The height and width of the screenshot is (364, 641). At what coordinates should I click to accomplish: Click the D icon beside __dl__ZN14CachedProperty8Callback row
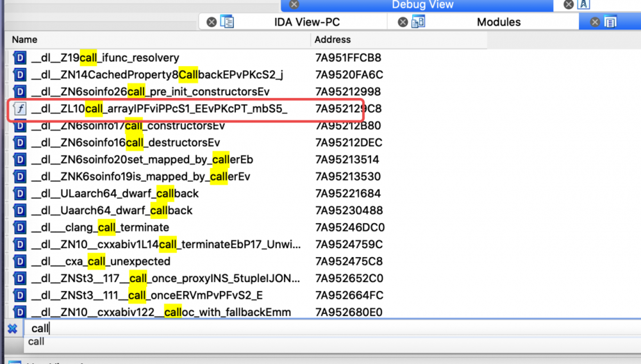pos(20,75)
